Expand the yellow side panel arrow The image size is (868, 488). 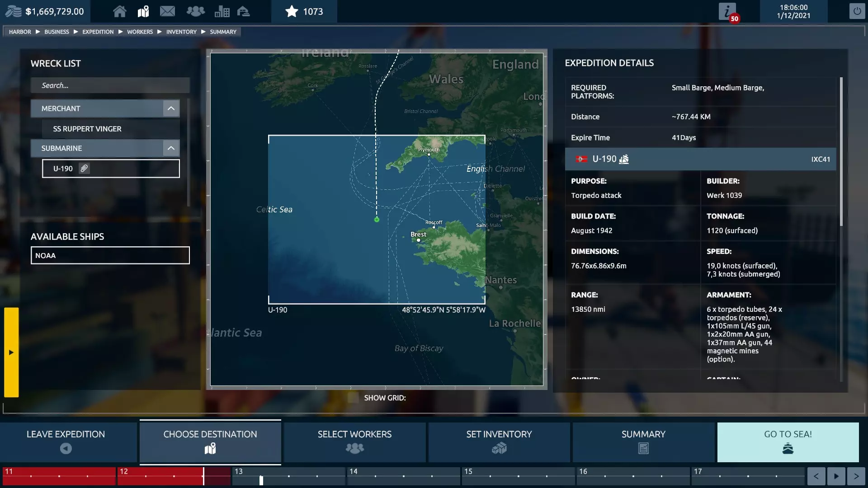point(11,352)
